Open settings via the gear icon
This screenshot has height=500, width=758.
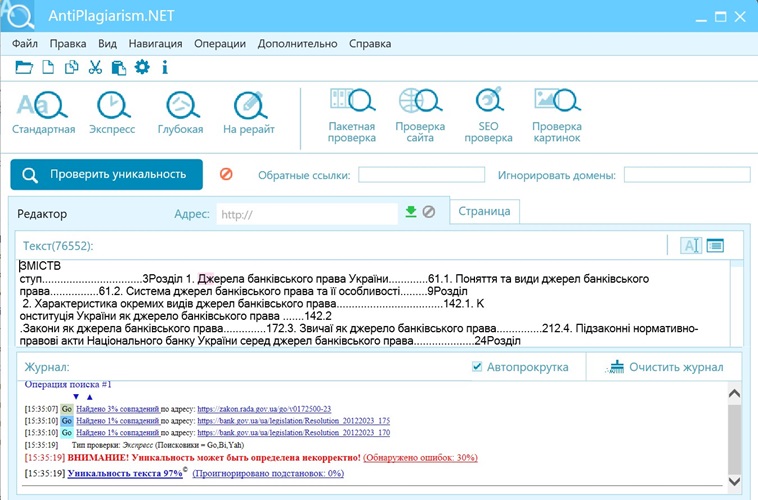pos(142,68)
